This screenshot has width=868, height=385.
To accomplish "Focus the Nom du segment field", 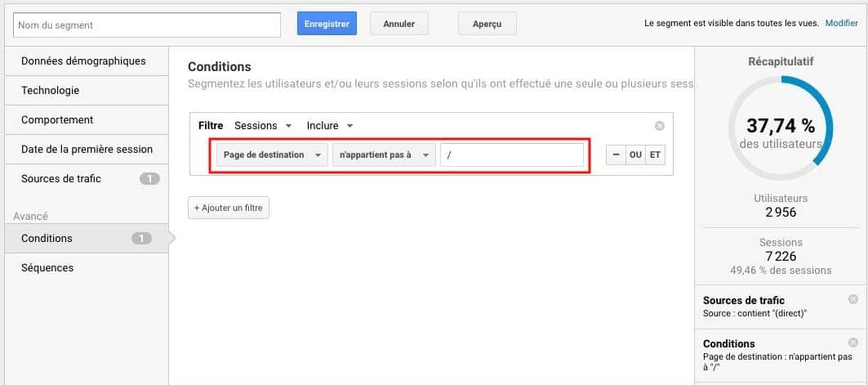I will coord(147,25).
